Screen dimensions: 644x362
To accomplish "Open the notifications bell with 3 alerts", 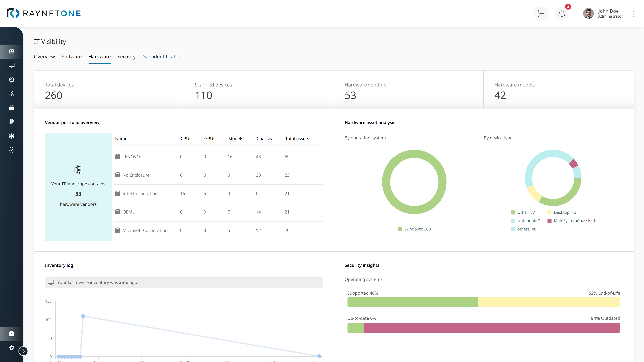I will pos(561,14).
